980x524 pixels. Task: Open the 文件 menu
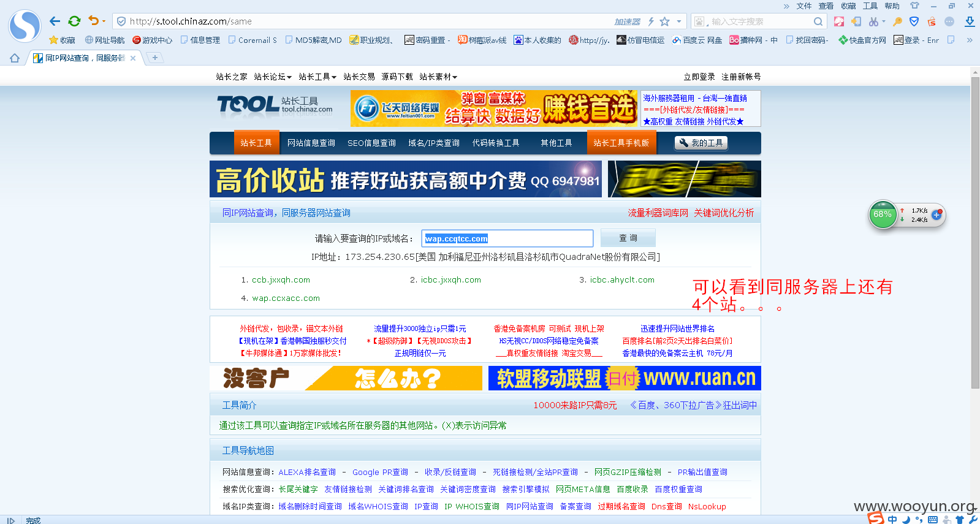pos(804,6)
